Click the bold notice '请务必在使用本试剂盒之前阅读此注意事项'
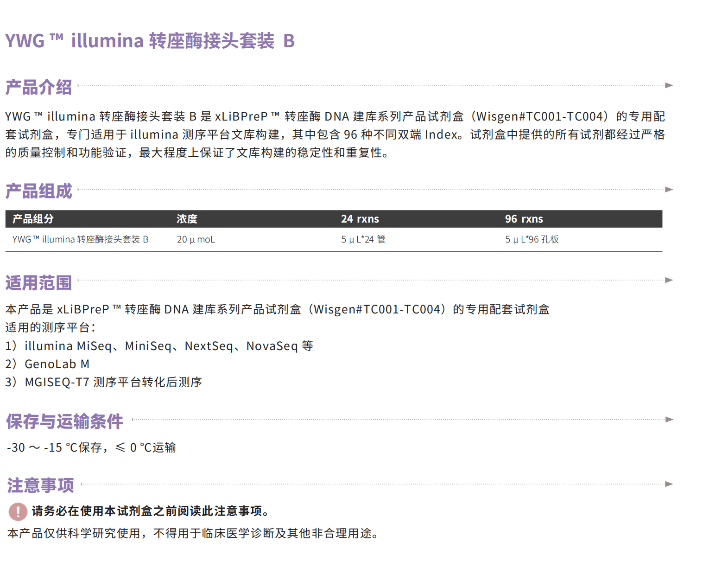Image resolution: width=728 pixels, height=562 pixels. [x=151, y=511]
